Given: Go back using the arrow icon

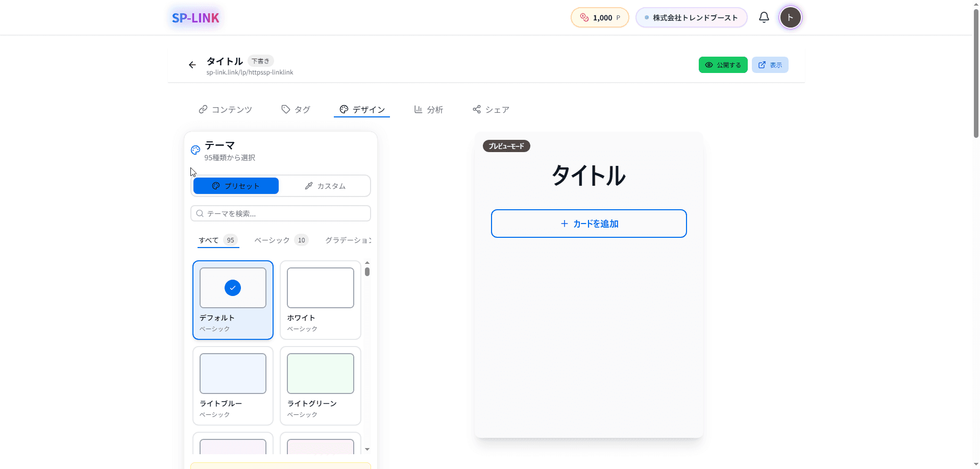Looking at the screenshot, I should (192, 65).
